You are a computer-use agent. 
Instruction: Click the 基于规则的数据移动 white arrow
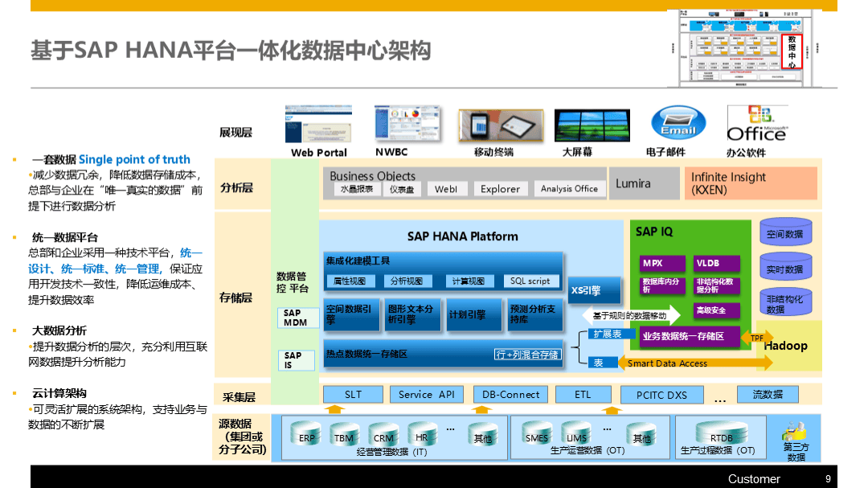coord(632,316)
